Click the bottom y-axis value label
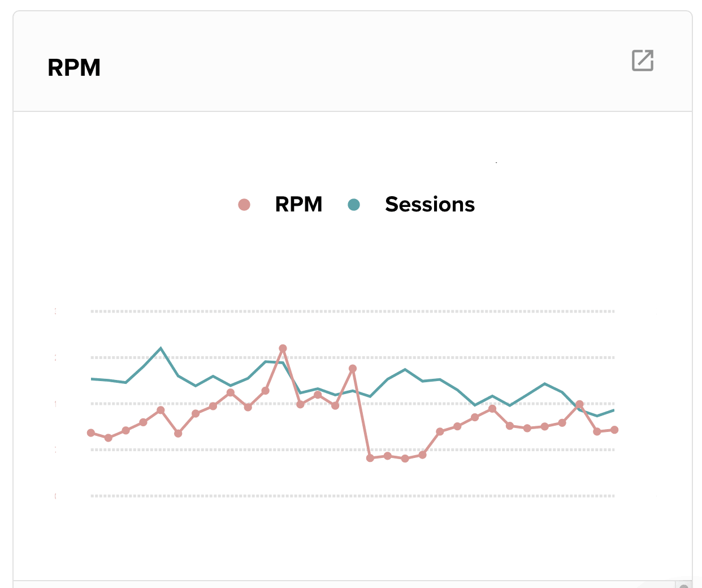 55,495
